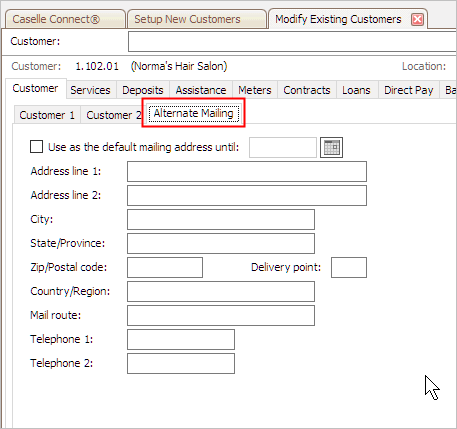
Task: Select the Assistance tab
Action: click(201, 90)
